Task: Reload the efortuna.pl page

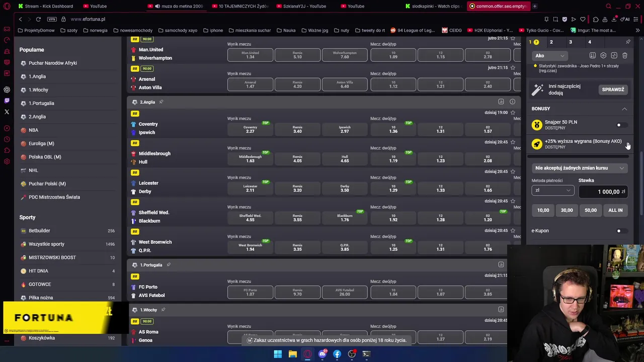Action: point(38,19)
